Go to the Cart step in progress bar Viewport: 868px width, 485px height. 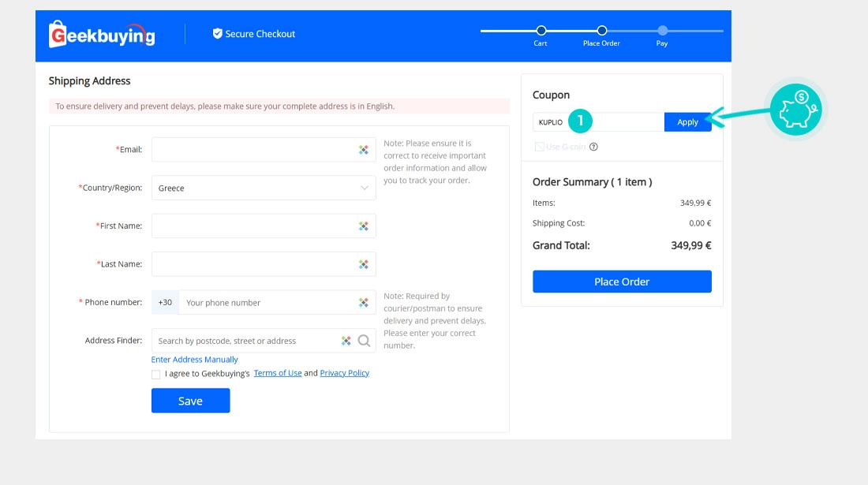pos(541,31)
